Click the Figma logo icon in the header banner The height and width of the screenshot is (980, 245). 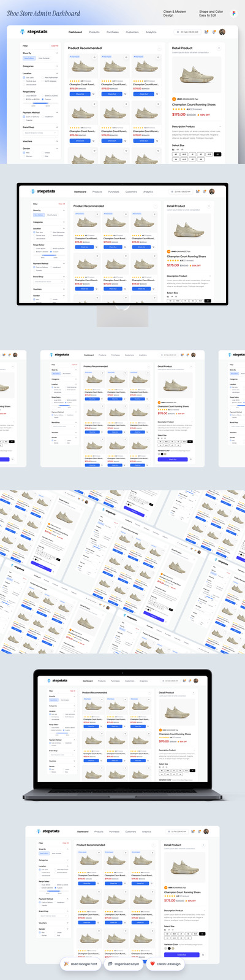coord(233,13)
